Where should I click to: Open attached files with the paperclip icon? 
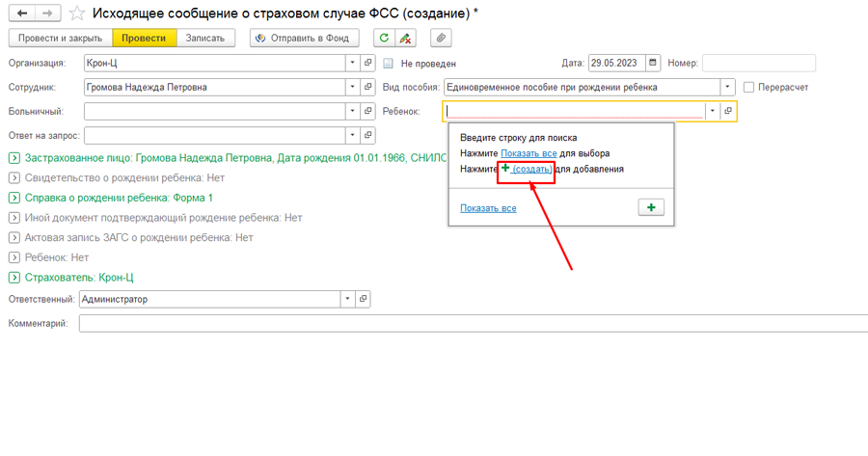point(440,39)
